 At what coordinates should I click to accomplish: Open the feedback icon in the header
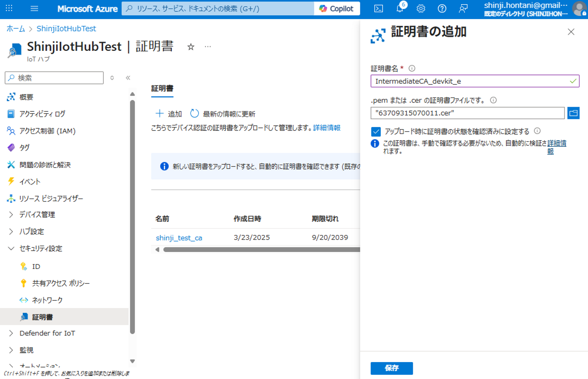[463, 8]
